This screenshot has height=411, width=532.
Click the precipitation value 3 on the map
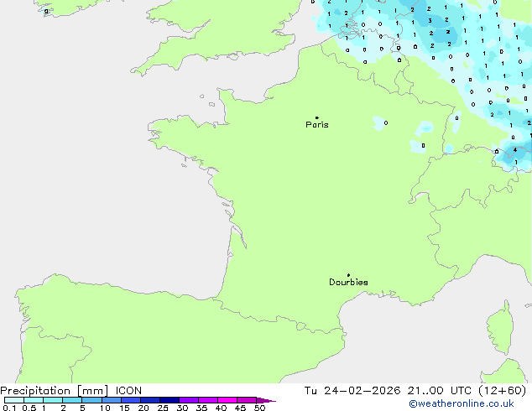pyautogui.click(x=430, y=21)
